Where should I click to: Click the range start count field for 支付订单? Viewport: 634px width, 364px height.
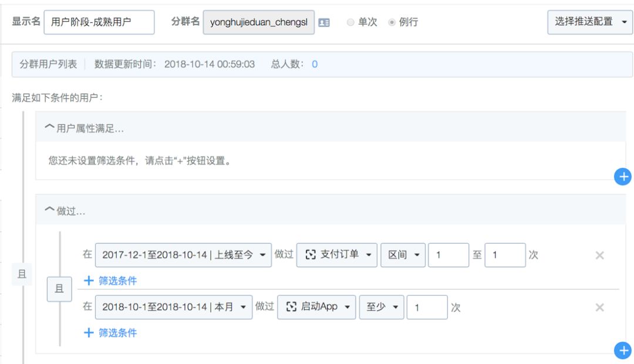448,255
